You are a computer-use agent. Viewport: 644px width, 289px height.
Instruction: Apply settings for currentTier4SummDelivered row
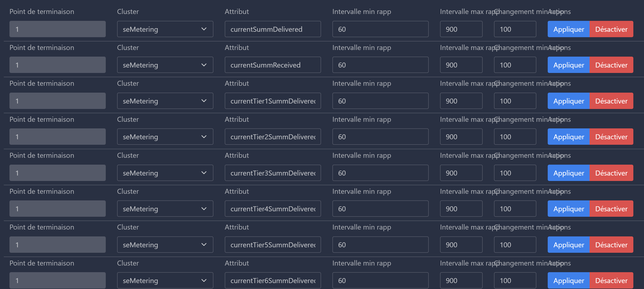(x=569, y=208)
